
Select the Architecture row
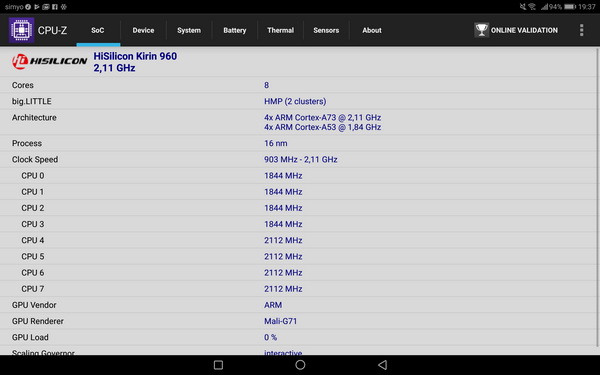298,122
